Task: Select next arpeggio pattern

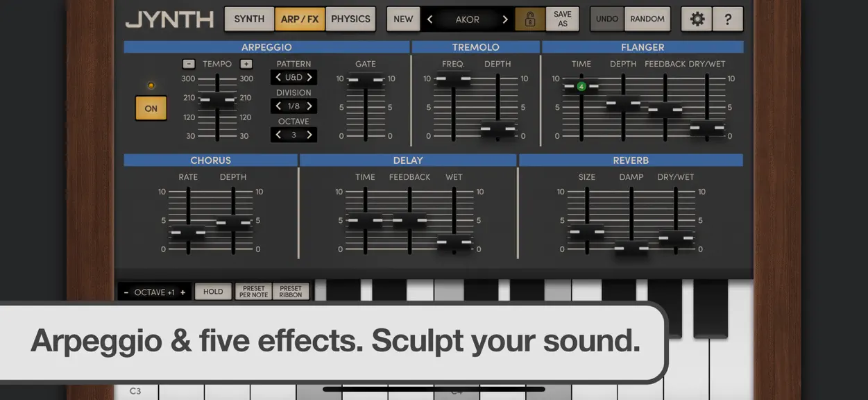Action: pos(309,77)
